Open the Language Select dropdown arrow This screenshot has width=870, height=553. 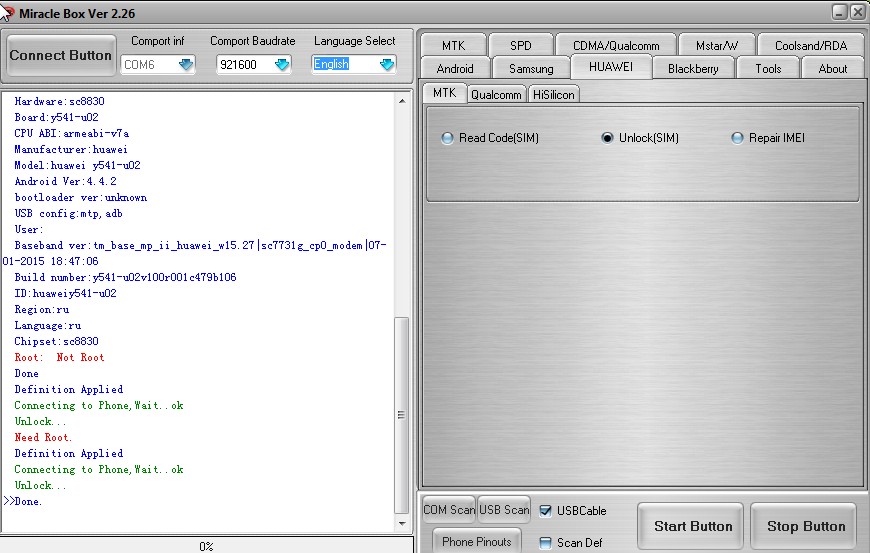(x=387, y=64)
